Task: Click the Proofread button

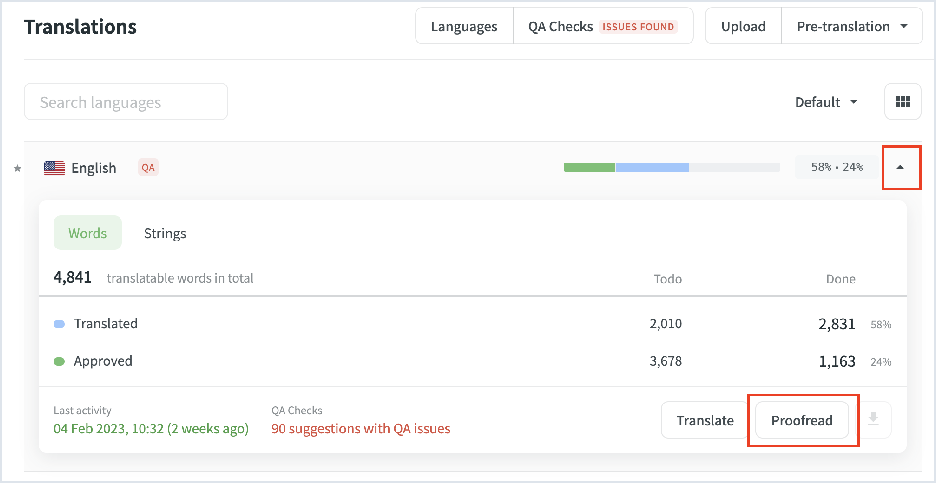Action: click(802, 420)
